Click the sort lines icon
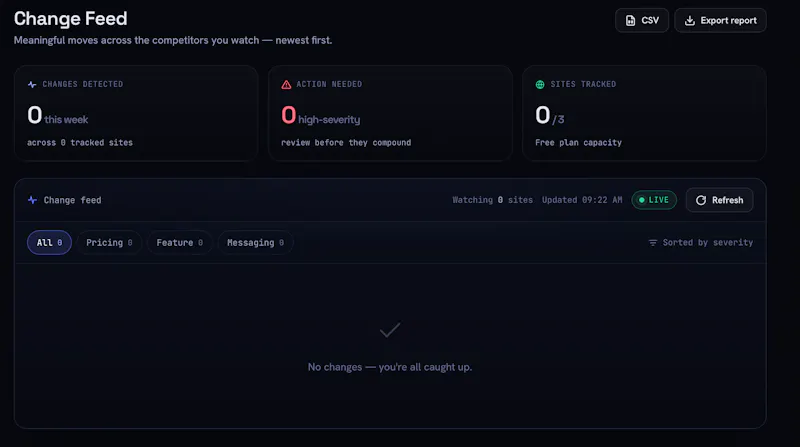This screenshot has height=447, width=800. [x=653, y=242]
